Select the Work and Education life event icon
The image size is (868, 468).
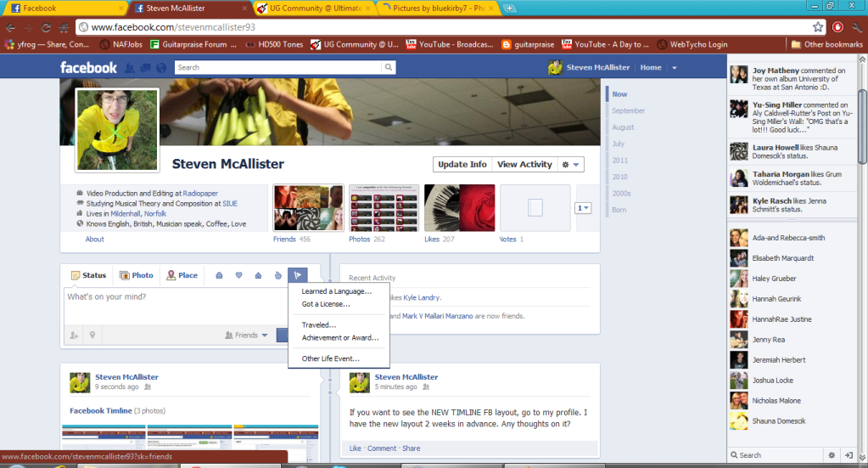[x=219, y=275]
